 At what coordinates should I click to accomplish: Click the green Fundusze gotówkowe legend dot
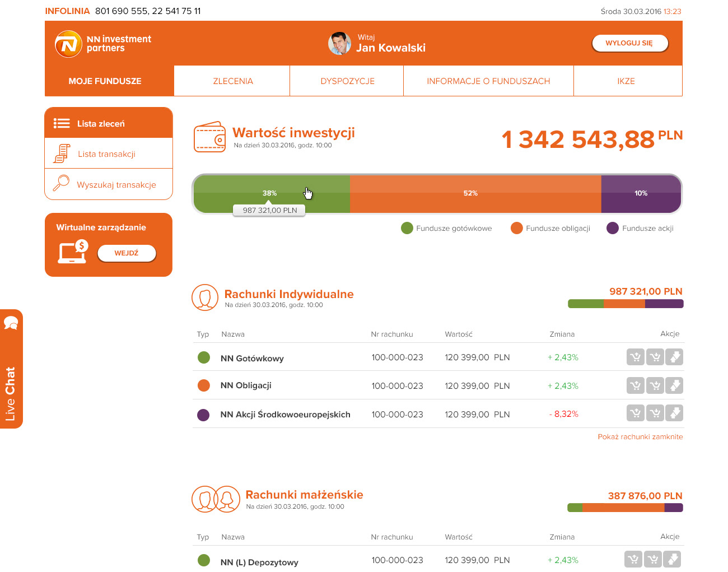coord(407,228)
